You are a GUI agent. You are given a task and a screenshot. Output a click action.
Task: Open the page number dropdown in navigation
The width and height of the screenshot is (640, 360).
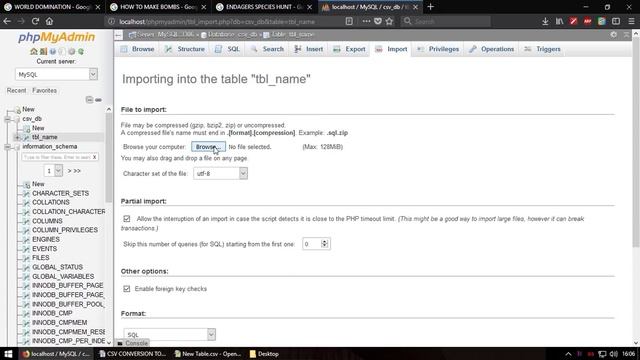[53, 171]
